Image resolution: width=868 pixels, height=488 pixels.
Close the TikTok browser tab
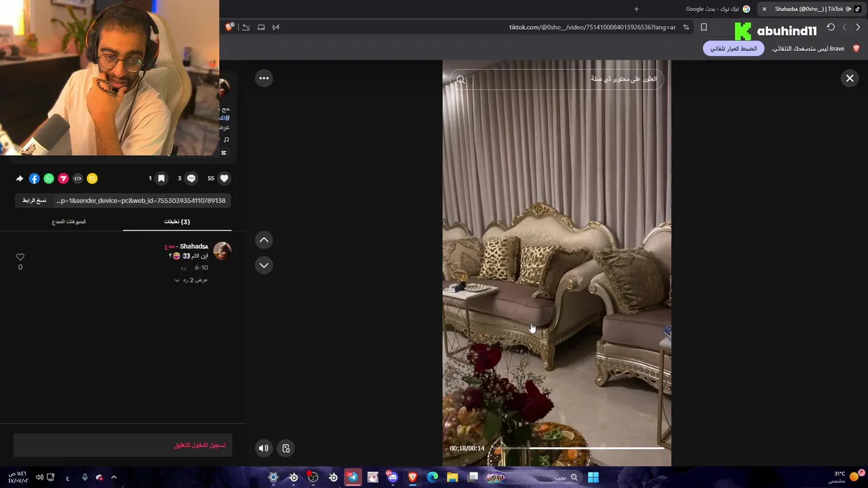point(764,9)
